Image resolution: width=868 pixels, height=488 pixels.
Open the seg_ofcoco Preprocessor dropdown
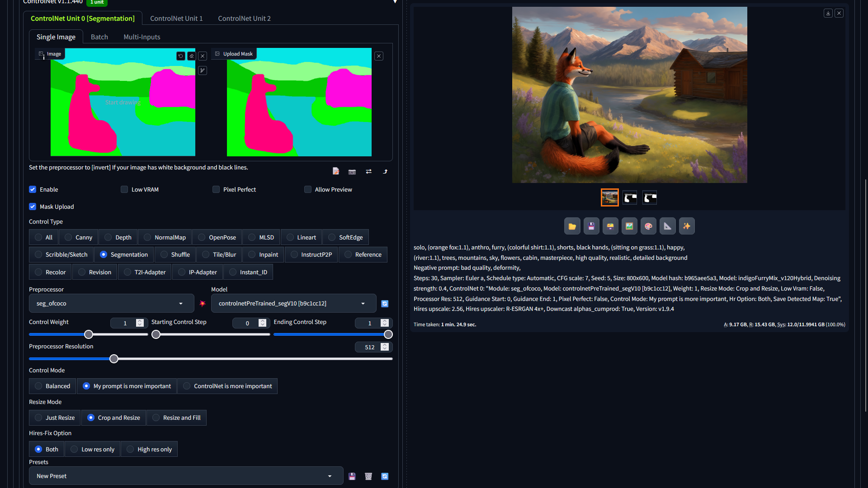(x=111, y=304)
